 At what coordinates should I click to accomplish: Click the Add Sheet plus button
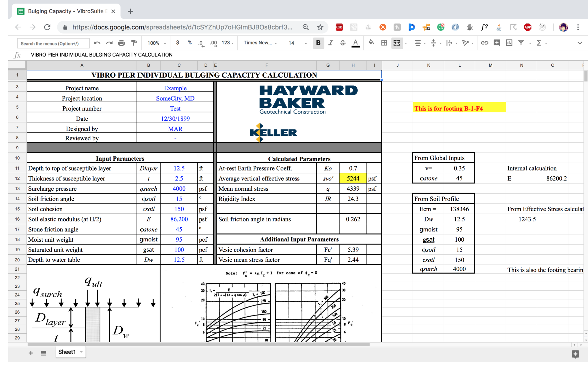[31, 353]
